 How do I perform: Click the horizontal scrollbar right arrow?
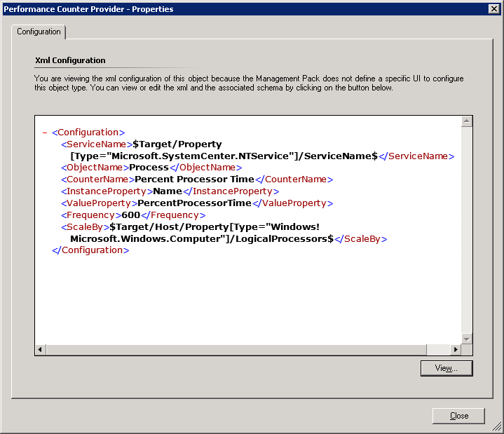coord(456,349)
